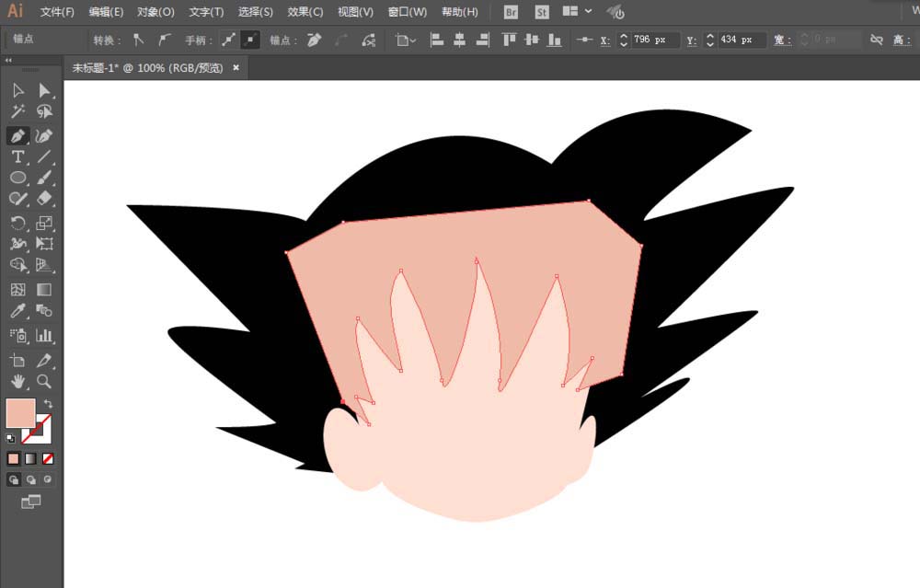Image resolution: width=920 pixels, height=588 pixels.
Task: Hide handles for multiple selected anchors
Action: pos(250,40)
